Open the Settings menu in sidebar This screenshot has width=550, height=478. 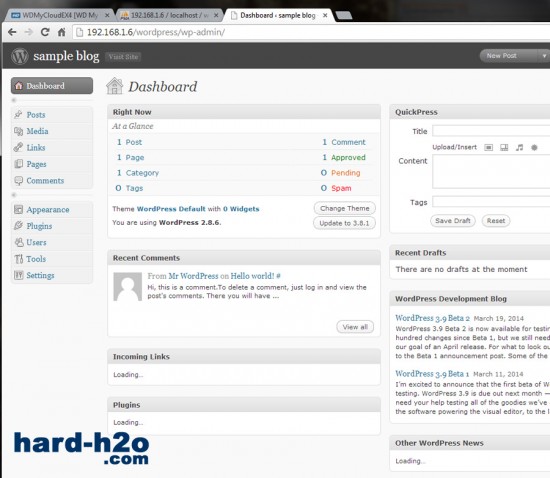(40, 275)
